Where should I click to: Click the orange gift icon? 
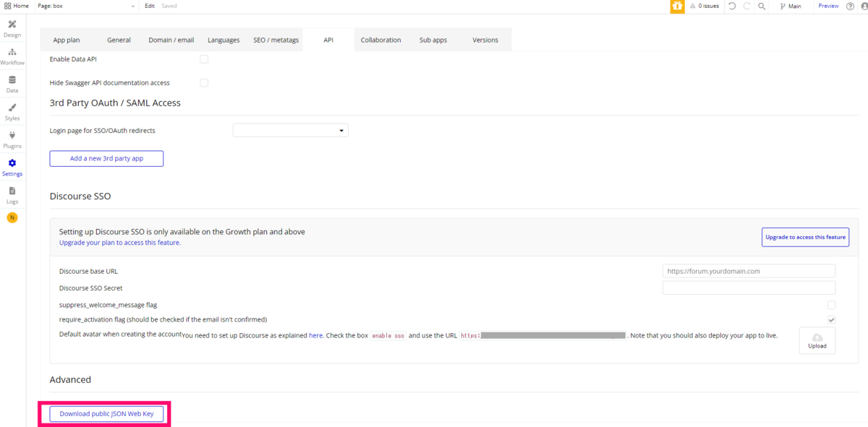tap(677, 6)
